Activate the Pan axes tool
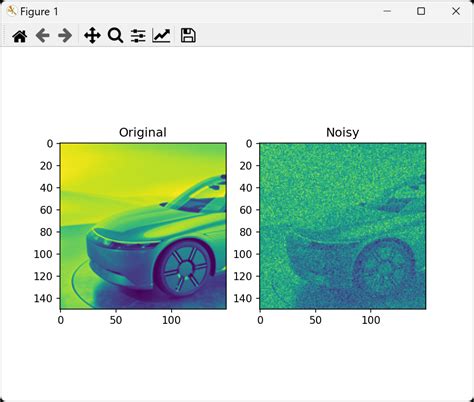Screen dimensions: 474x402 point(92,36)
